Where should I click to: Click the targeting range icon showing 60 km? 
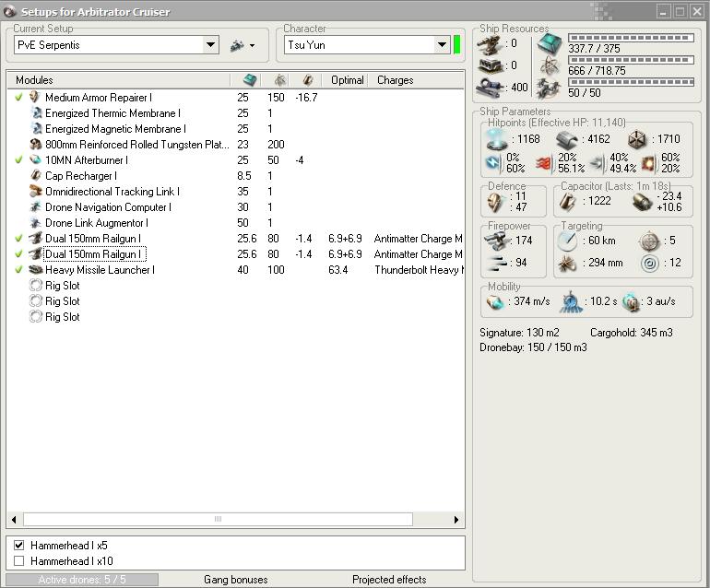pos(567,241)
